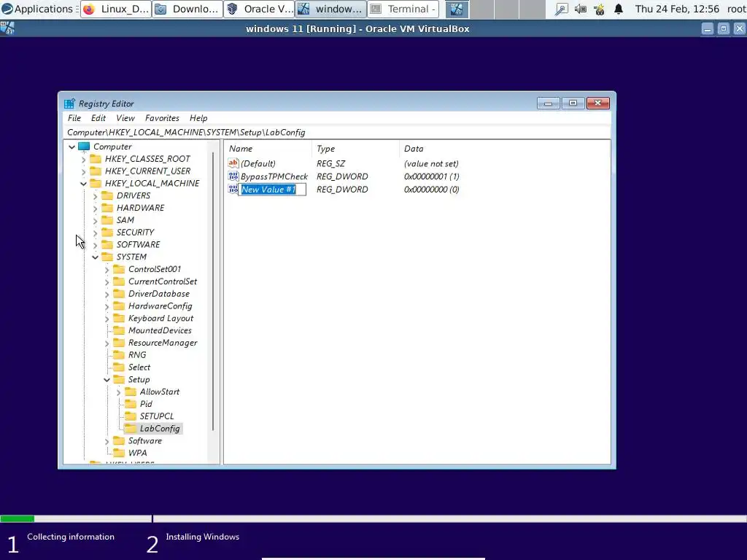Select the RNG folder icon
This screenshot has height=560, width=747.
pos(119,355)
